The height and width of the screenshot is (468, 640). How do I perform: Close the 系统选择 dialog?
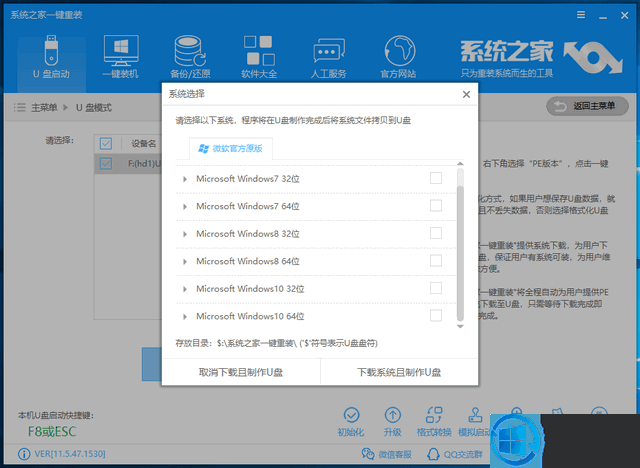(466, 94)
